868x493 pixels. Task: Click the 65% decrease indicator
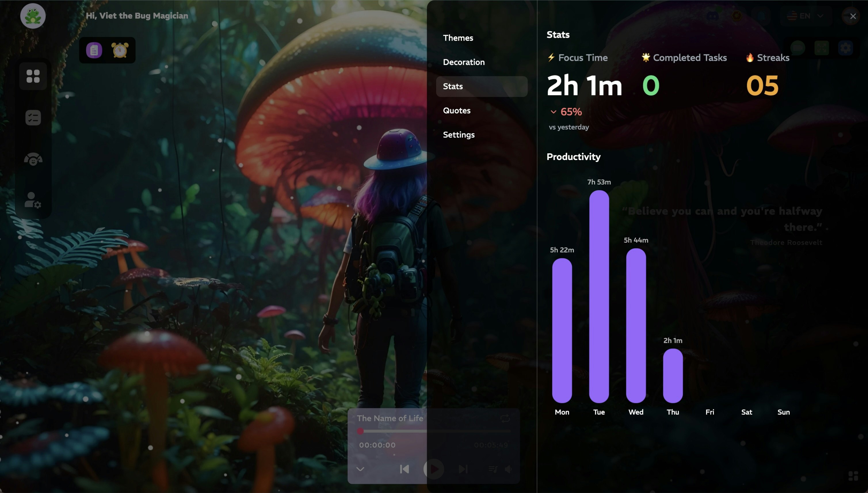coord(566,112)
